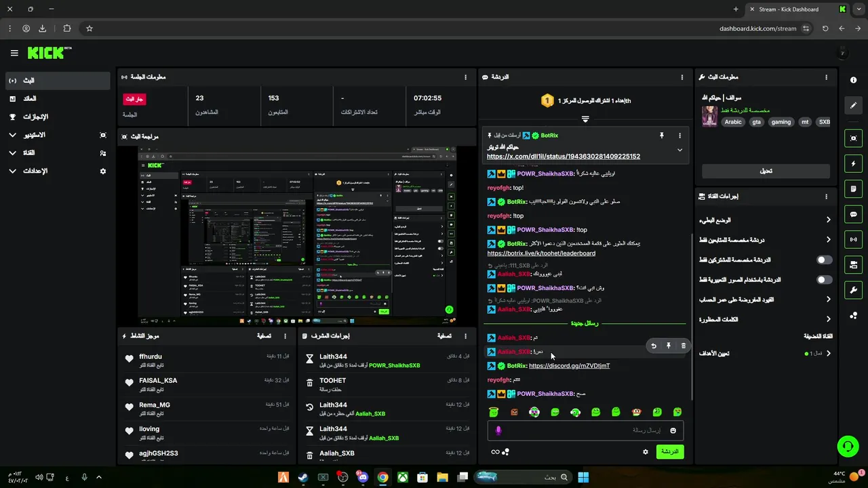
Task: Open the x.com status link in pinned message
Action: (563, 157)
